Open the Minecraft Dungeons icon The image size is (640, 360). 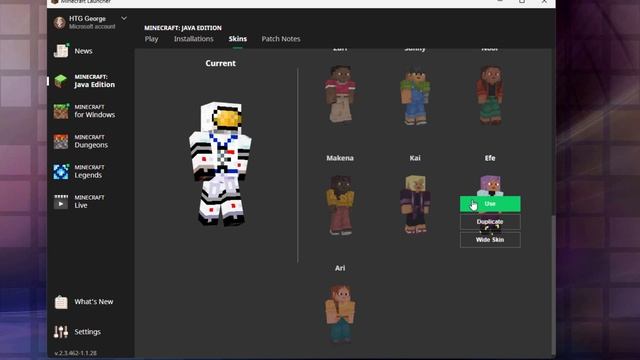pyautogui.click(x=61, y=141)
